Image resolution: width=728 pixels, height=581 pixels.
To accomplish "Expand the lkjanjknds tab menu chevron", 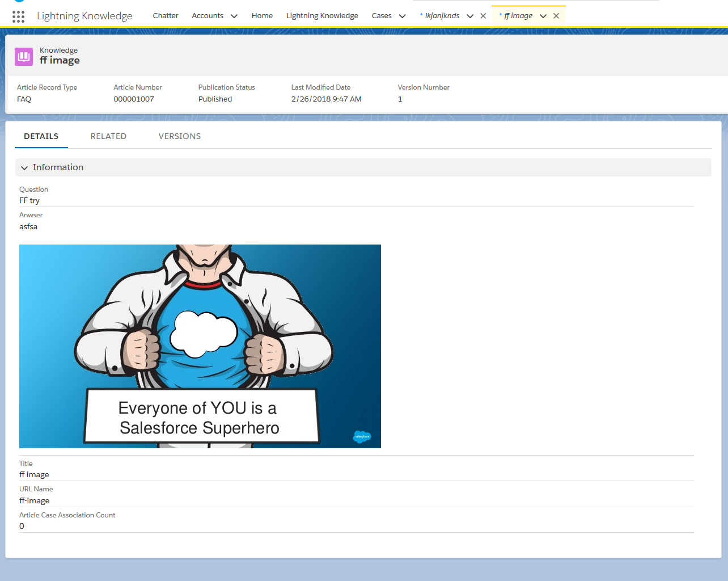I will (470, 16).
